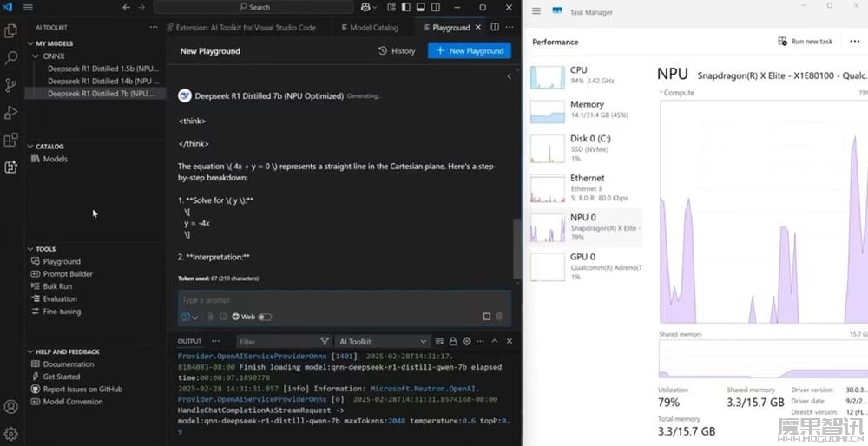Toggle output auto scroll lock
Screen dimensions: 868x446
[453, 341]
